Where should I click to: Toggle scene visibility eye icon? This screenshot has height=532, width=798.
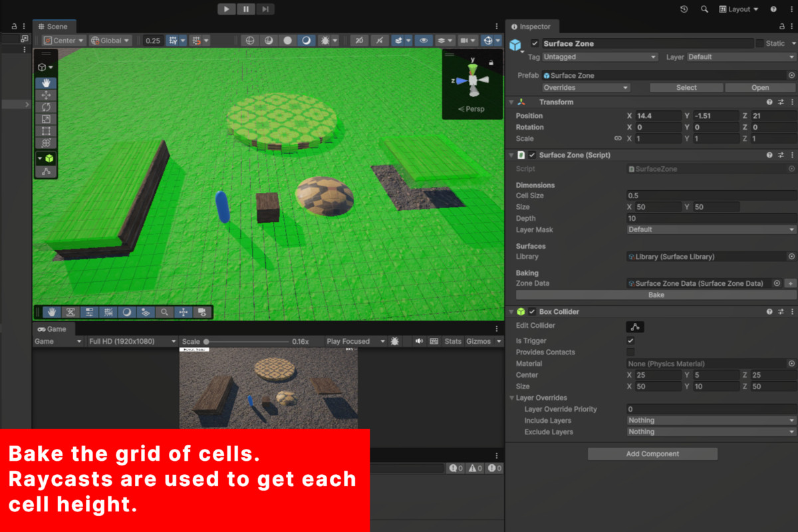click(423, 41)
